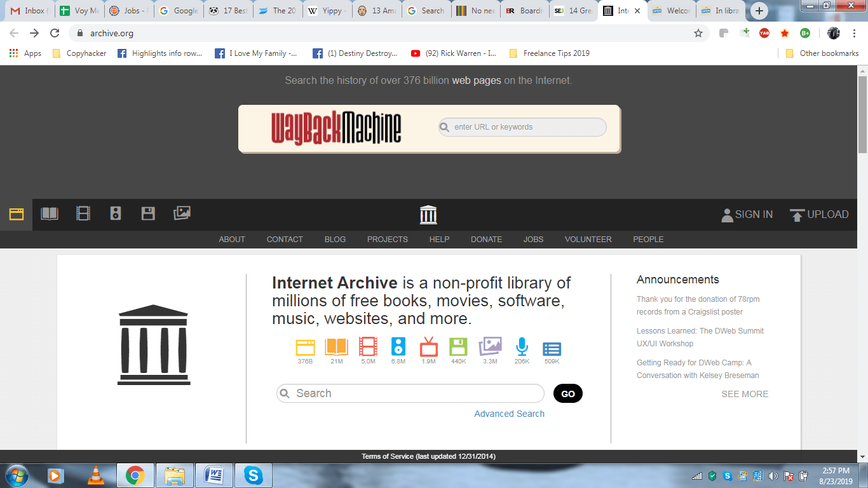Open Other bookmarks folder
The height and width of the screenshot is (488, 868).
pos(822,53)
